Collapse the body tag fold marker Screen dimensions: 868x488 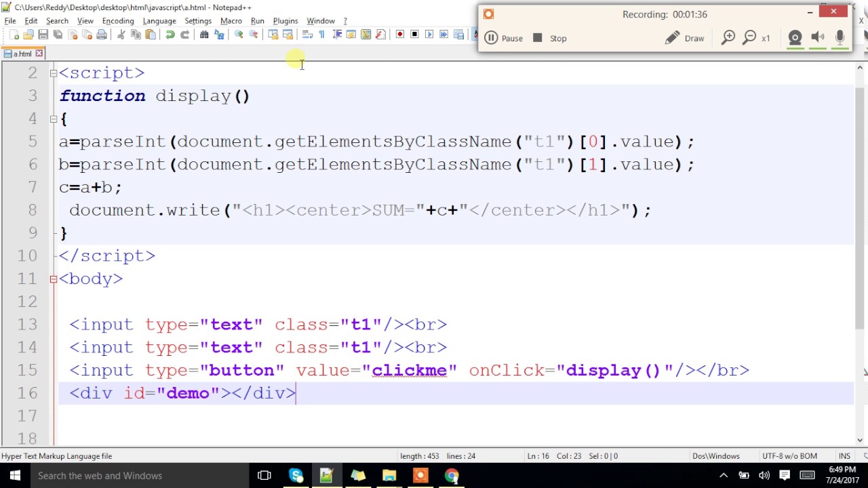coord(54,279)
